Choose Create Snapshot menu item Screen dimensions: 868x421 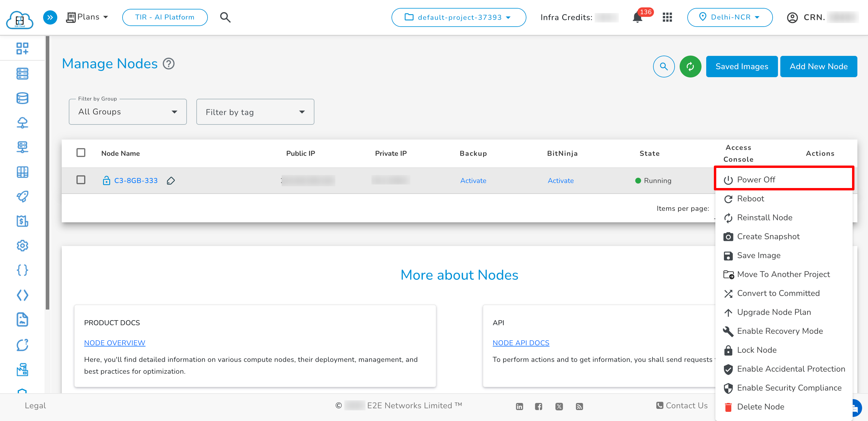coord(768,237)
